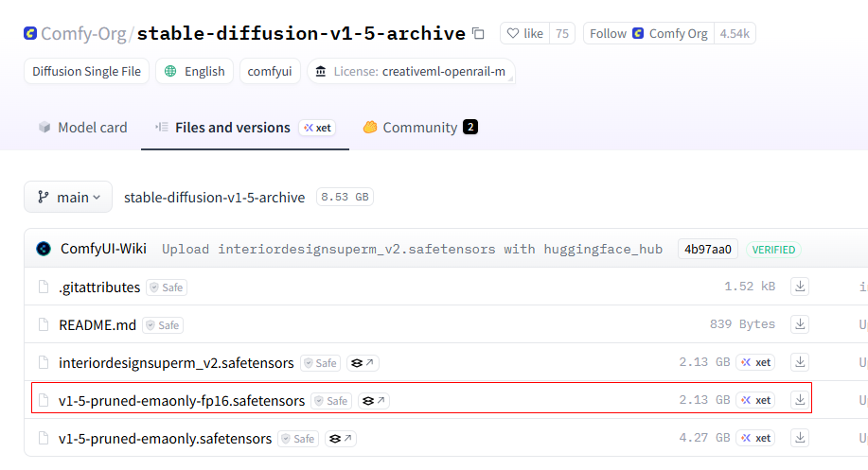
Task: Click the like heart button
Action: (524, 33)
